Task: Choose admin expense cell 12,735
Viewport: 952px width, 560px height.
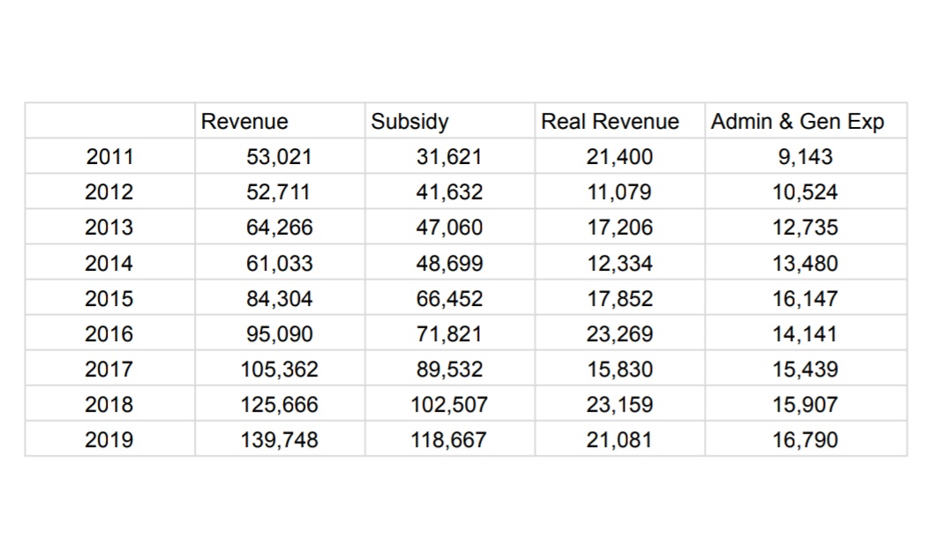Action: 805,227
